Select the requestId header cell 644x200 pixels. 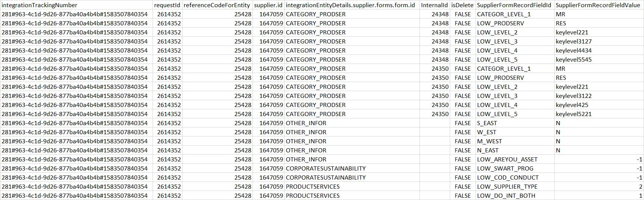167,5
